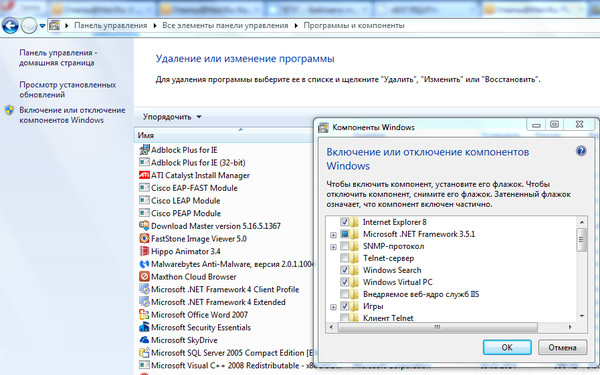
Task: Open the recent pages dropdown arrow
Action: click(x=42, y=26)
